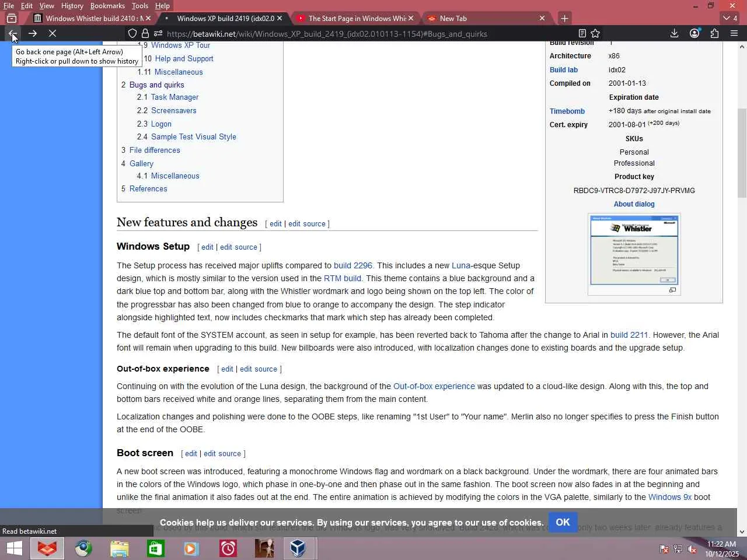Jump to Task Manager in the contents
This screenshot has width=747, height=560.
coord(174,97)
